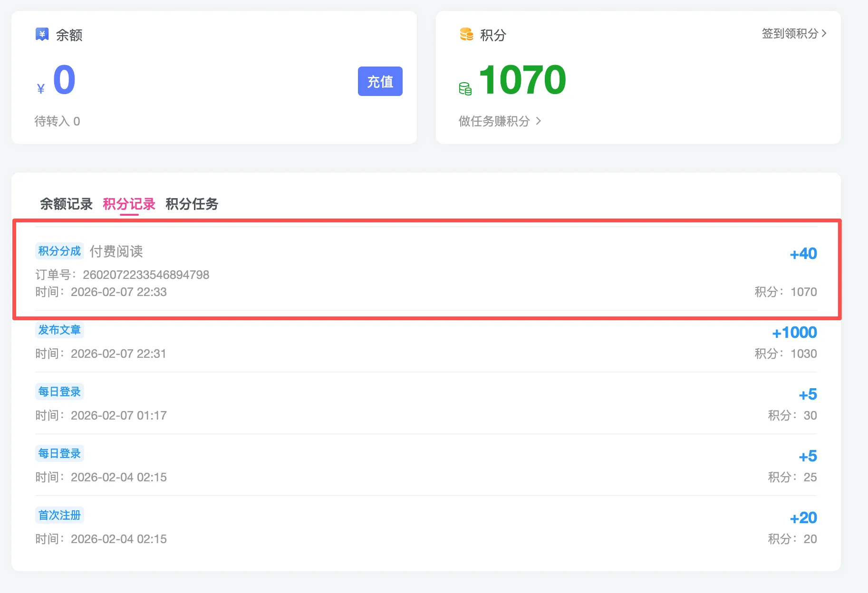Viewport: 868px width, 593px height.
Task: Click the green 1070 points total
Action: pyautogui.click(x=522, y=79)
